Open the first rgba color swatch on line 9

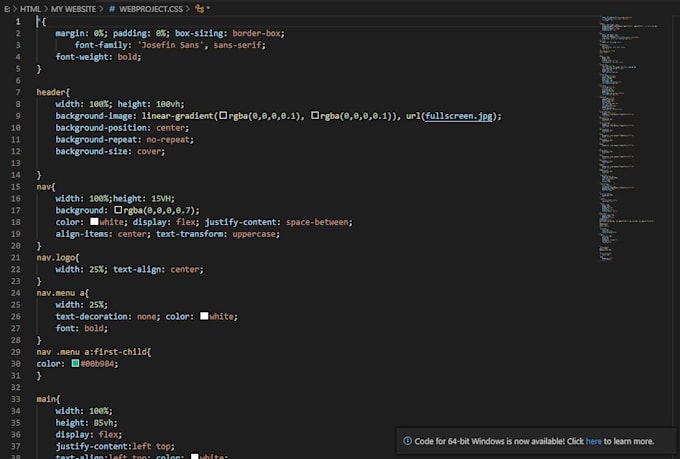tap(223, 115)
